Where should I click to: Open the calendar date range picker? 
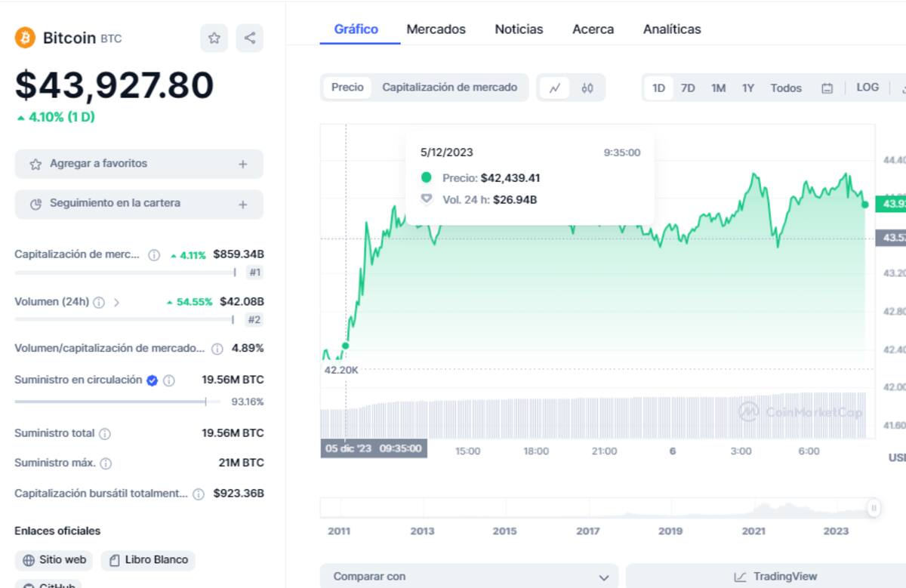(827, 88)
